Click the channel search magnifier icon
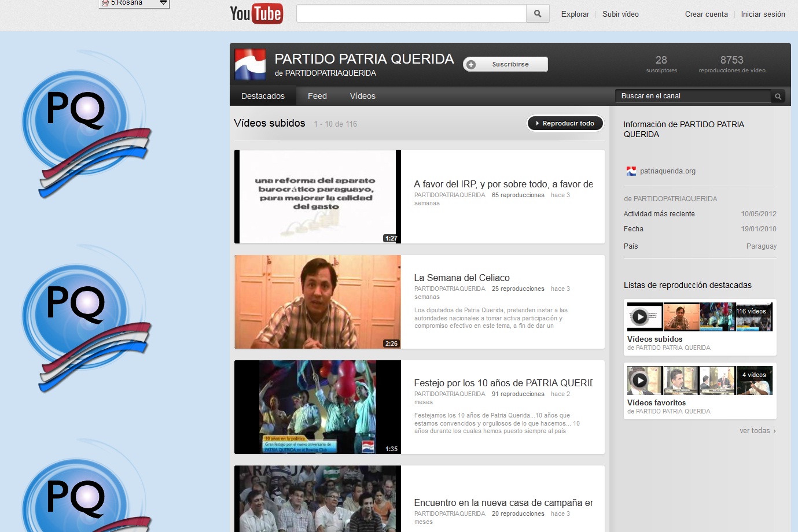 (778, 97)
